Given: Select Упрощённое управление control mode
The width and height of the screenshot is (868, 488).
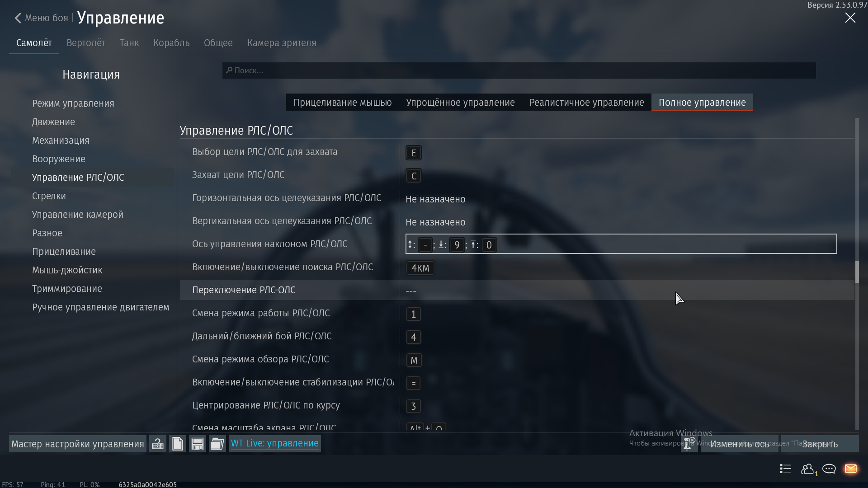Looking at the screenshot, I should 460,103.
